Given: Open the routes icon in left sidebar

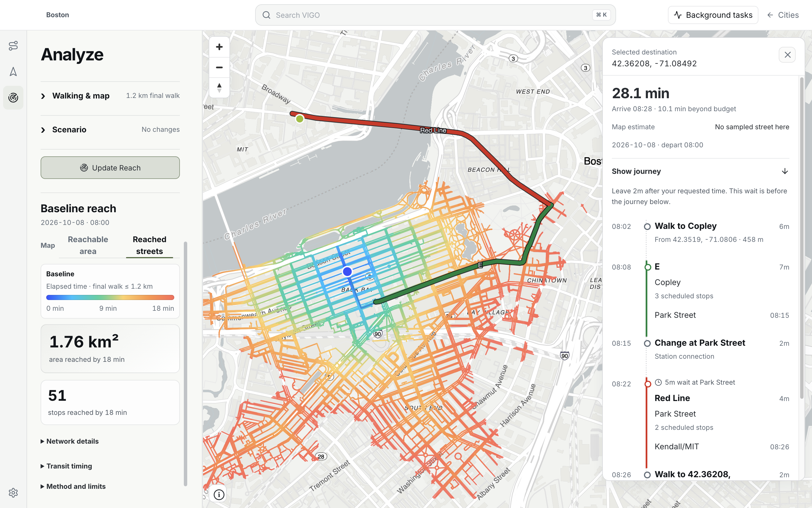Looking at the screenshot, I should click(13, 45).
